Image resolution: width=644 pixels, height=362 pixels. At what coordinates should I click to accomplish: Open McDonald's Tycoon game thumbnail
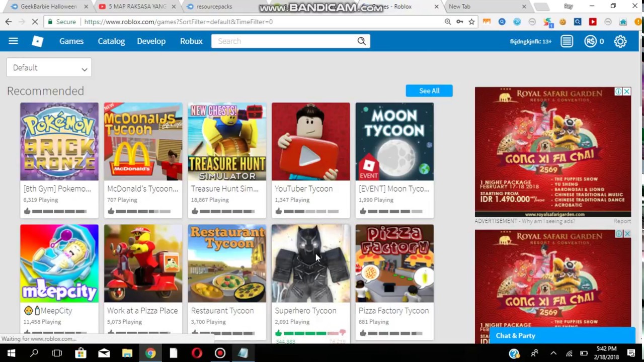point(143,142)
